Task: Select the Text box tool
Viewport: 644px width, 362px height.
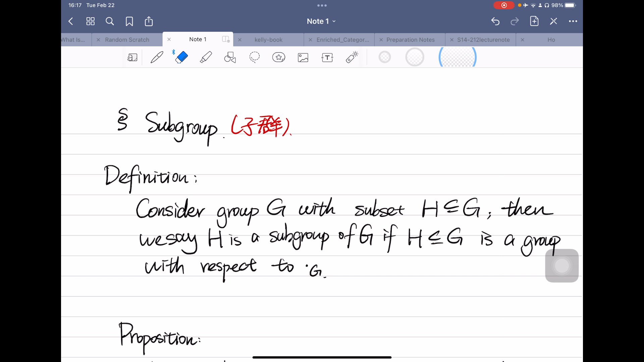Action: (327, 57)
